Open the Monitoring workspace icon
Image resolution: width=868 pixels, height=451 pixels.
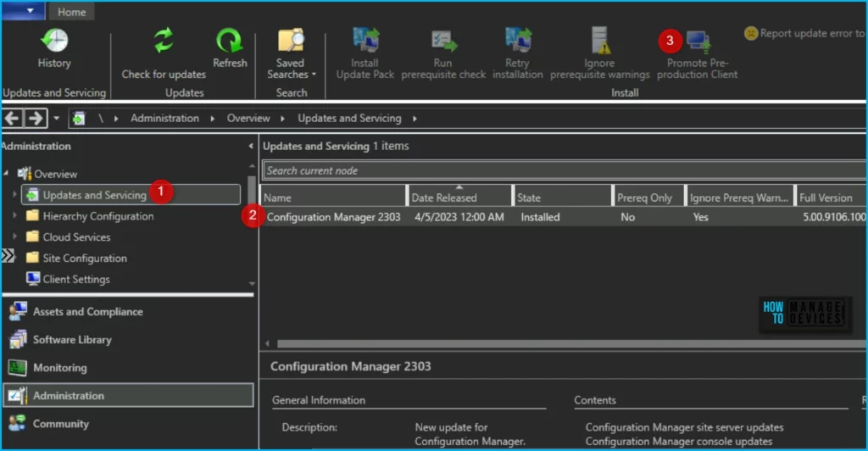tap(17, 367)
